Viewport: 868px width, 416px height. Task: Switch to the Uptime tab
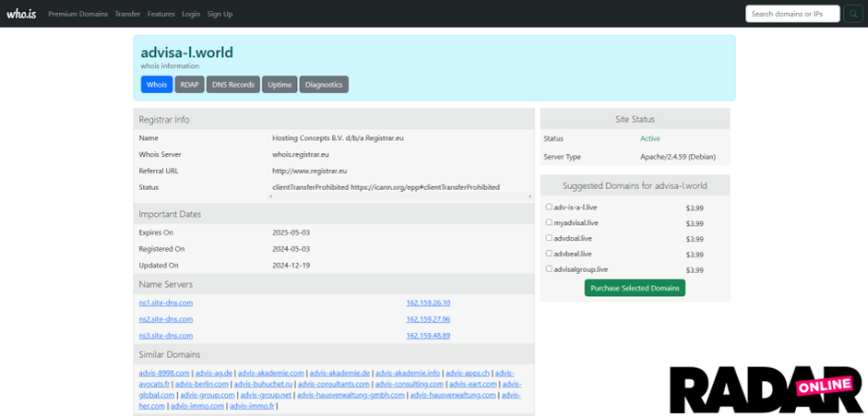pyautogui.click(x=279, y=85)
